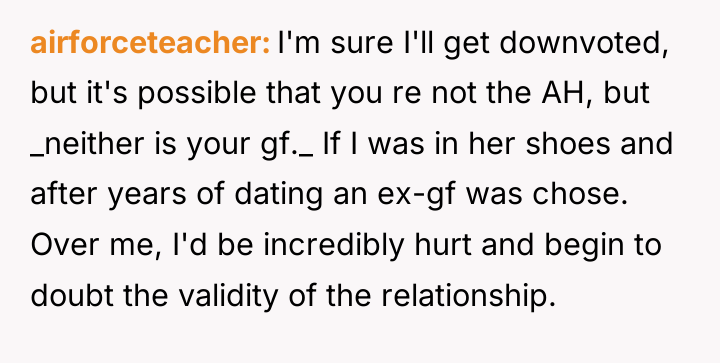The height and width of the screenshot is (363, 720).
Task: Click the word "years" in fourth line
Action: (x=147, y=195)
